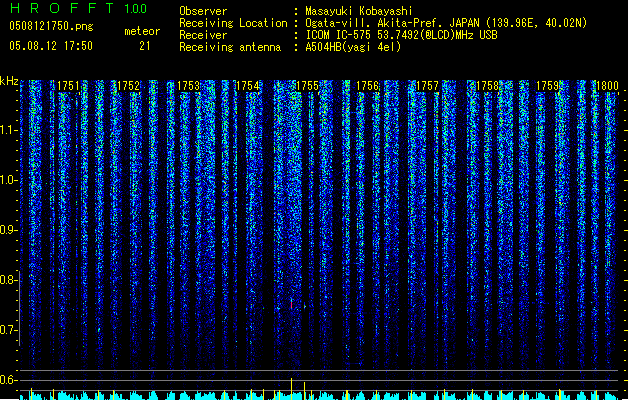Click the 1758 time marker
Screen dimensions: 629x400
[x=487, y=86]
